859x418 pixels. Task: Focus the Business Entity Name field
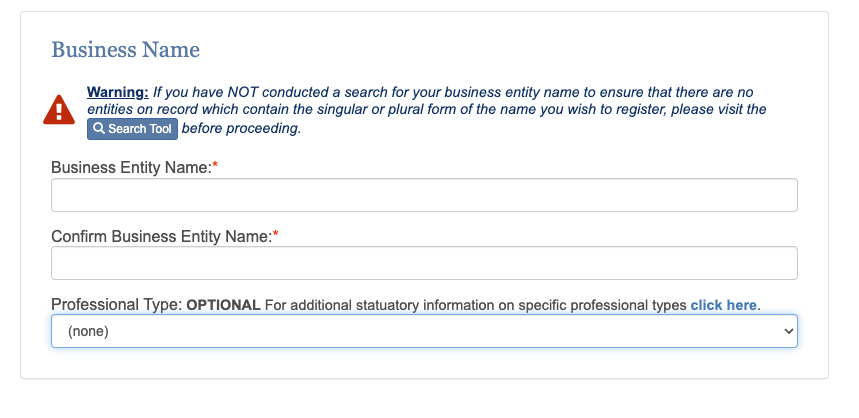(424, 195)
